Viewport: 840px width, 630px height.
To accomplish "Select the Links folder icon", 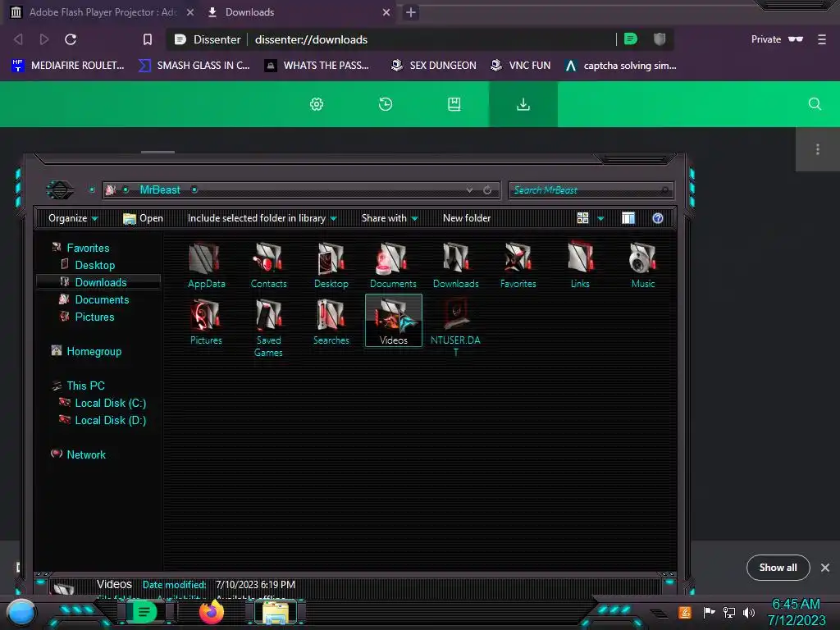I will [x=580, y=265].
